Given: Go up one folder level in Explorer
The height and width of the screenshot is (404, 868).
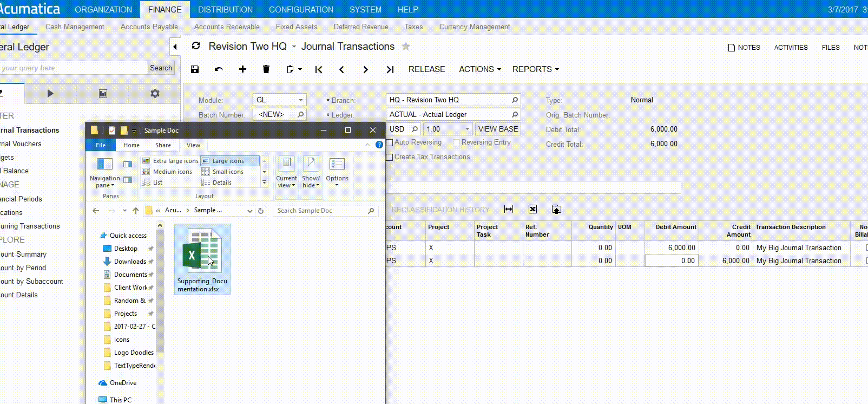Looking at the screenshot, I should tap(135, 211).
